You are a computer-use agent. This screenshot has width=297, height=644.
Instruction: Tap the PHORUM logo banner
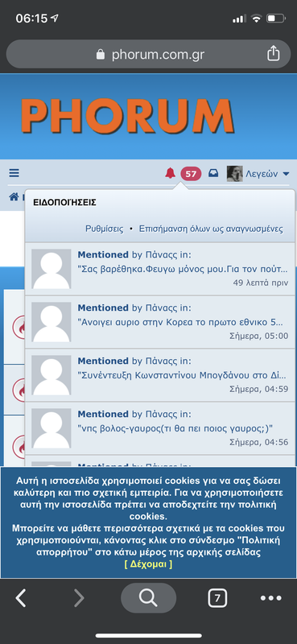pos(127,116)
